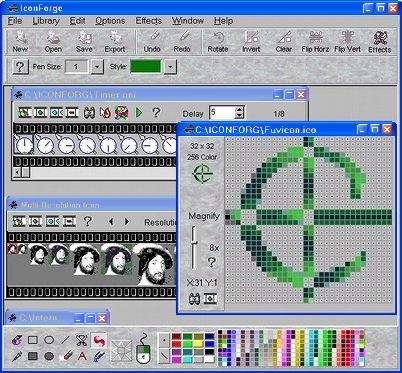Viewport: 402px width, 373px height.
Task: Select the Flip Horz tool
Action: click(x=315, y=42)
